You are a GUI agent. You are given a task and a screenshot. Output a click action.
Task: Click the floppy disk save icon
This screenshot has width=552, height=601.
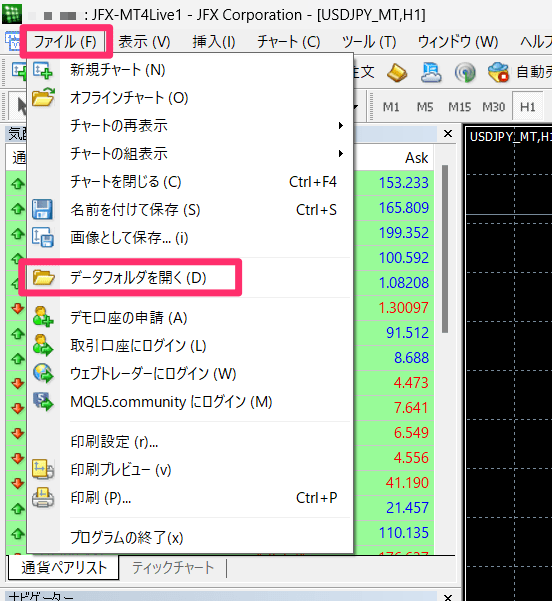tap(42, 209)
